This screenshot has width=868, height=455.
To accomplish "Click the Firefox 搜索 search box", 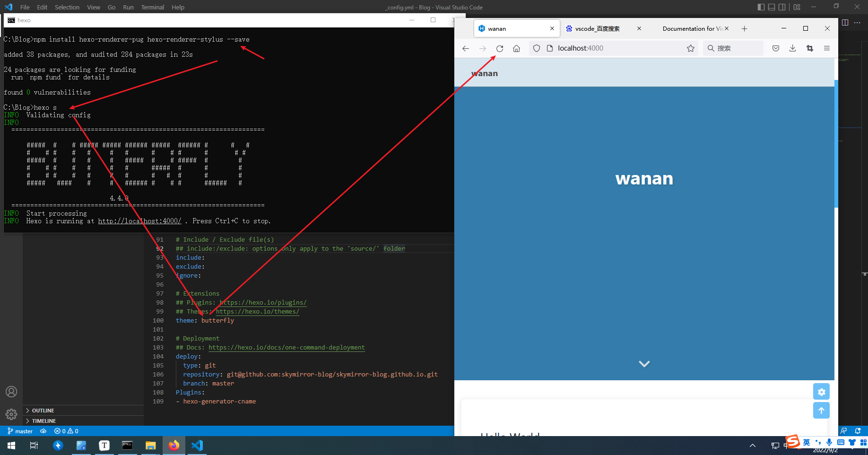I will (733, 48).
